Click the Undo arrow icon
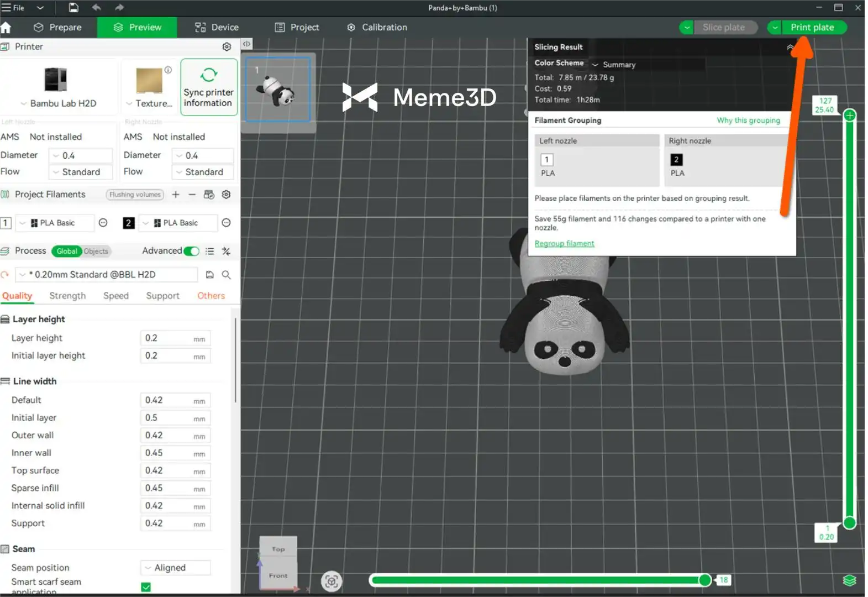 pos(97,8)
